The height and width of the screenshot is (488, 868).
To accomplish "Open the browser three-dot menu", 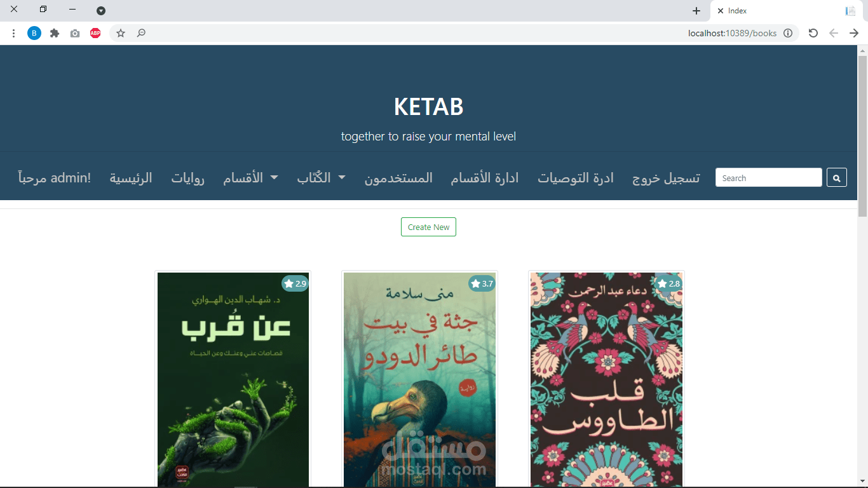I will (14, 33).
